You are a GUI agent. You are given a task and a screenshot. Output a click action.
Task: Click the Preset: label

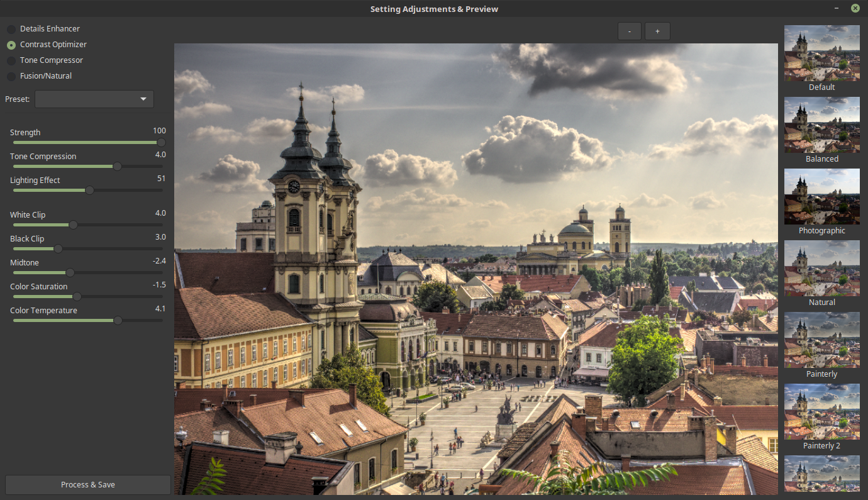[x=18, y=99]
